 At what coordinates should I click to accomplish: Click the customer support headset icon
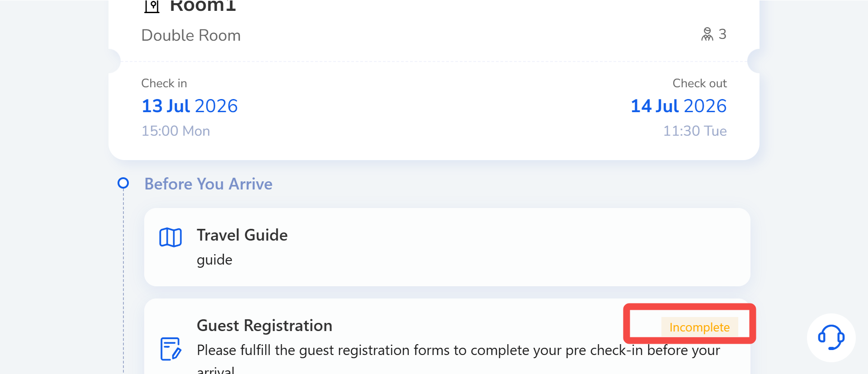pos(831,337)
